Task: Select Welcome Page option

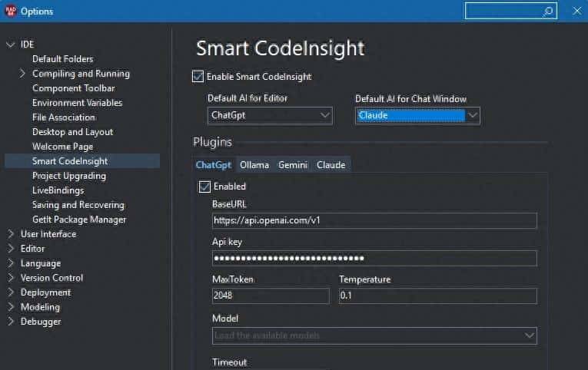Action: [62, 147]
